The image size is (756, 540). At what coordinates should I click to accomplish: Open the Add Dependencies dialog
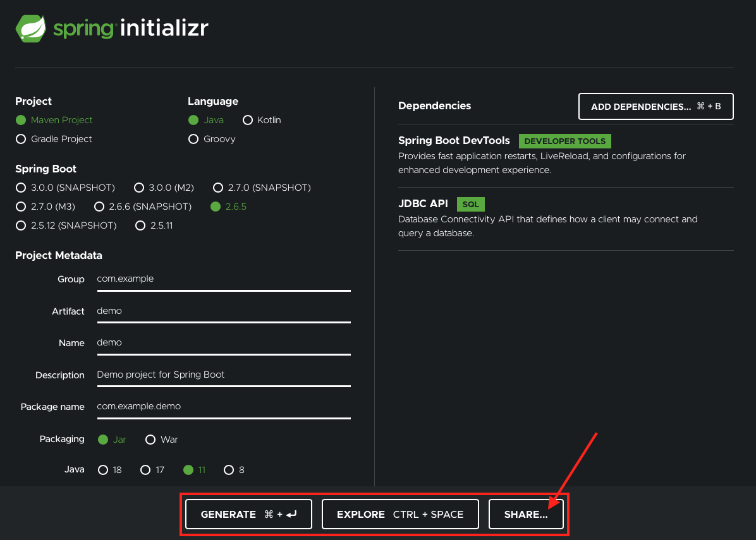tap(655, 107)
